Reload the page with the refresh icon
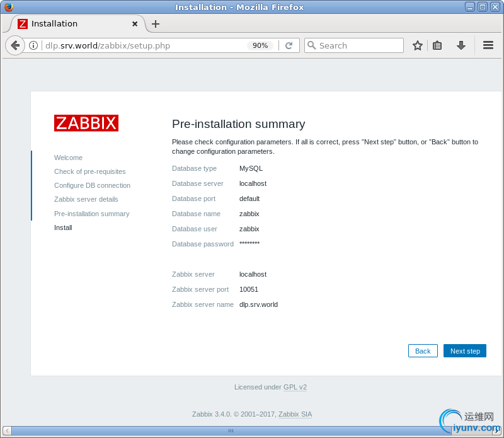504x438 pixels. 289,45
